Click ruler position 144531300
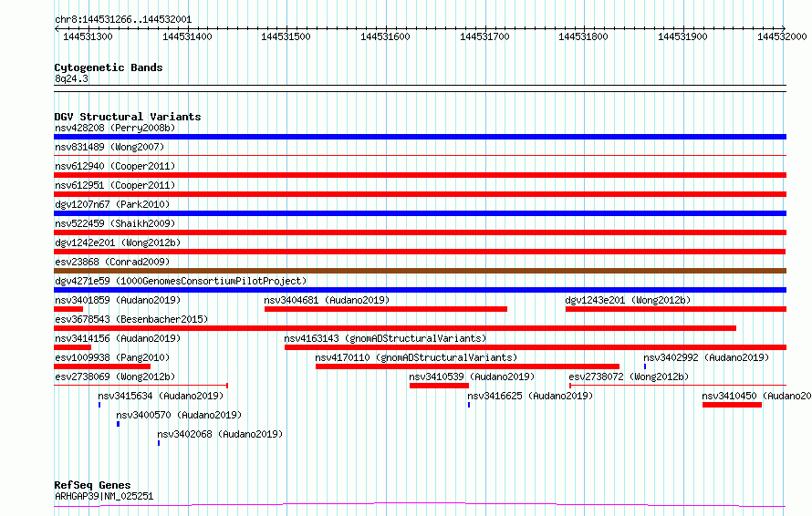This screenshot has width=812, height=516. [x=88, y=36]
